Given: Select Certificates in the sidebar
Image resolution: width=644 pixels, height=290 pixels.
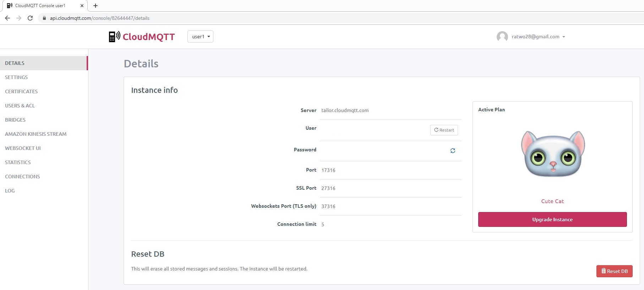Looking at the screenshot, I should point(21,91).
